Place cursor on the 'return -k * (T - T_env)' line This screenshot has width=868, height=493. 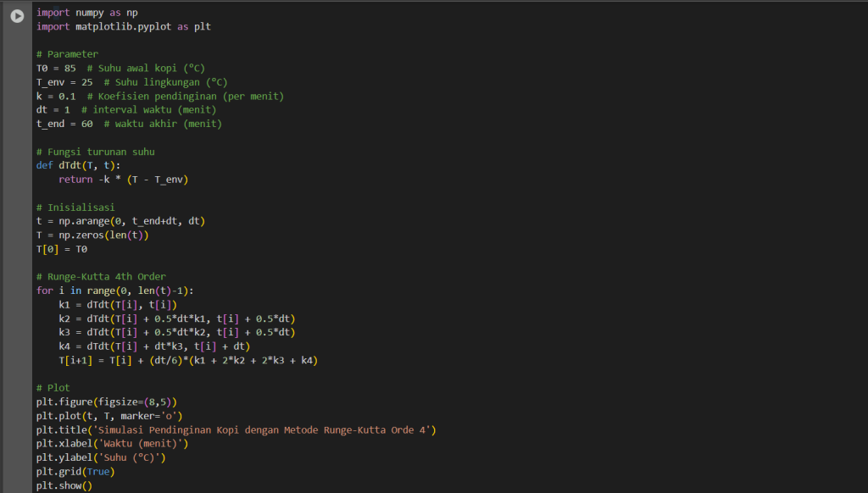123,180
